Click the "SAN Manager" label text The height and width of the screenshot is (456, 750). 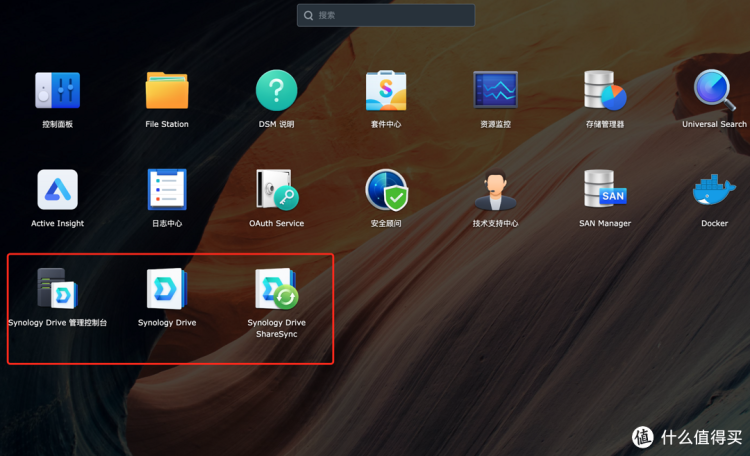click(x=605, y=223)
